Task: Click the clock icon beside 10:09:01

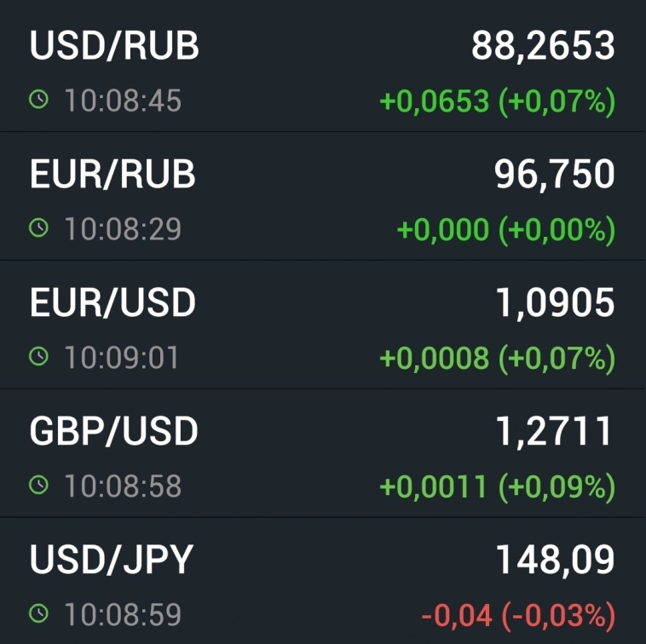Action: [38, 358]
